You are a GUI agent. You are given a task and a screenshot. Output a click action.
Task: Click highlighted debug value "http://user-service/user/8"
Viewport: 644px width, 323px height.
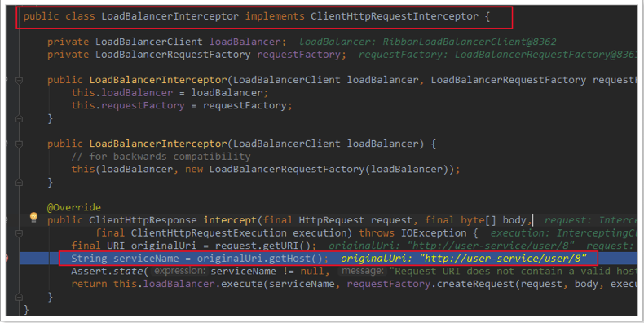(503, 259)
